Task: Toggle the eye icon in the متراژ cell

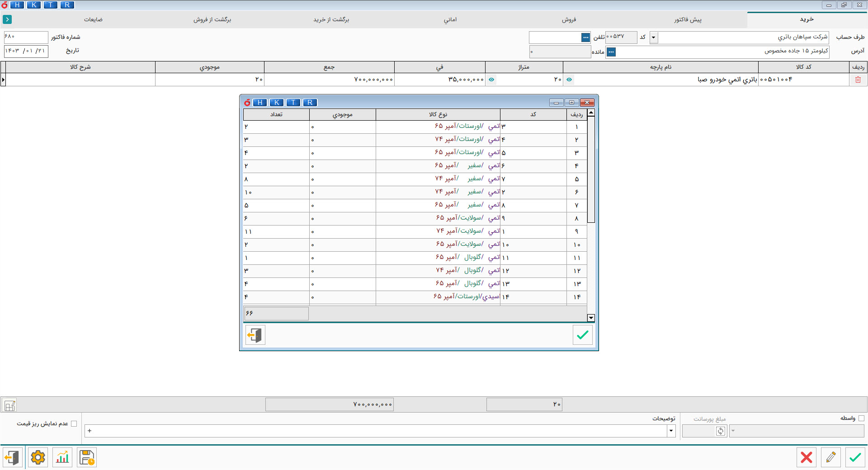Action: (x=569, y=80)
